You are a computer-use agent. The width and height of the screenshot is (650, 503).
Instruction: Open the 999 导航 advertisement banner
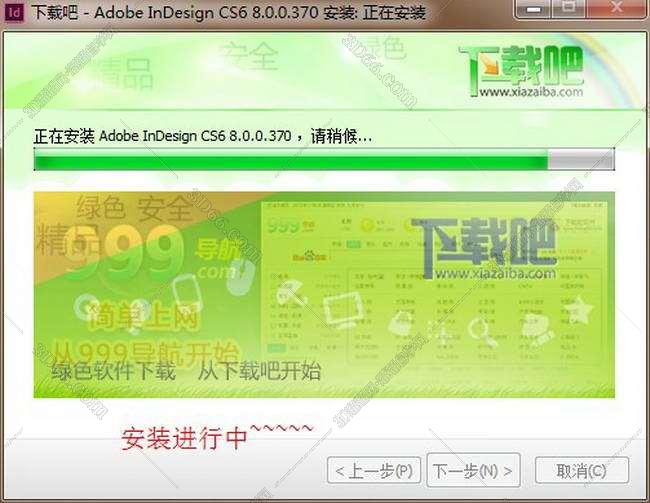pos(324,294)
